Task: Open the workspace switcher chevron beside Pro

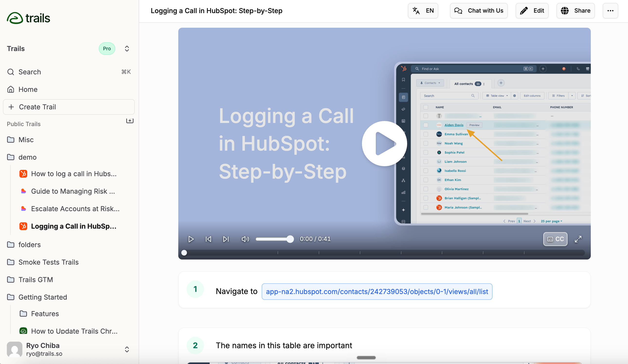Action: pos(127,49)
